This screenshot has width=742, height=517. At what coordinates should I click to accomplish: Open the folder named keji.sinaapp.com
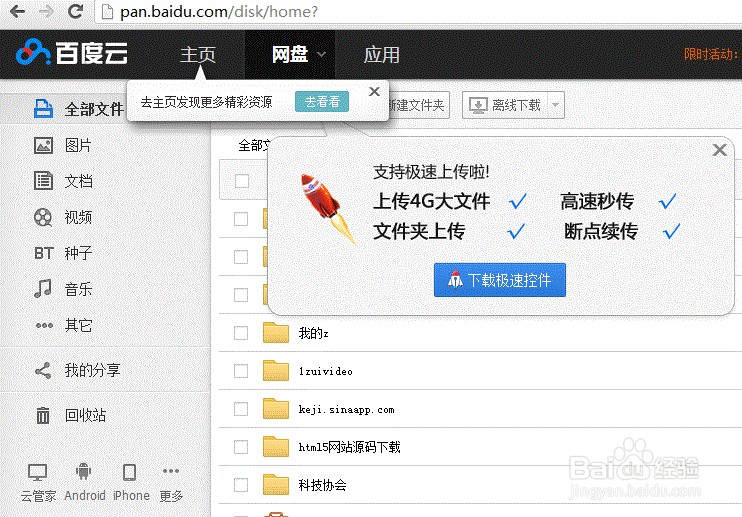346,410
